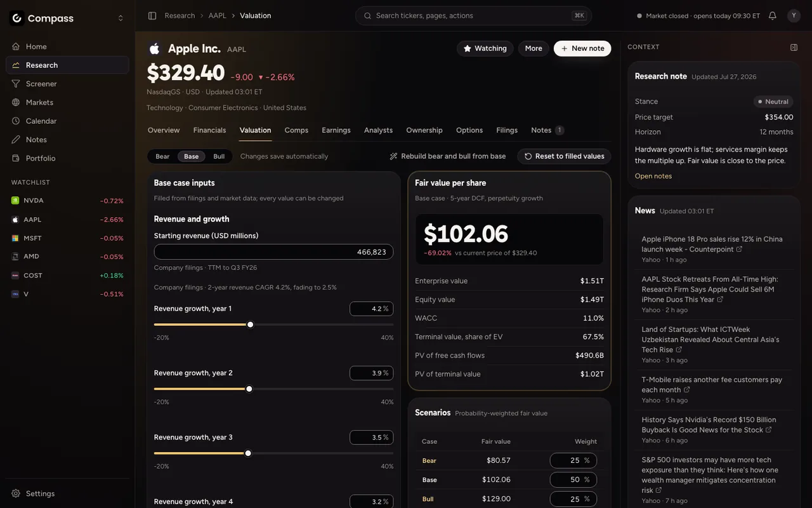812x508 pixels.
Task: Collapse the Context panel icon
Action: click(x=794, y=47)
